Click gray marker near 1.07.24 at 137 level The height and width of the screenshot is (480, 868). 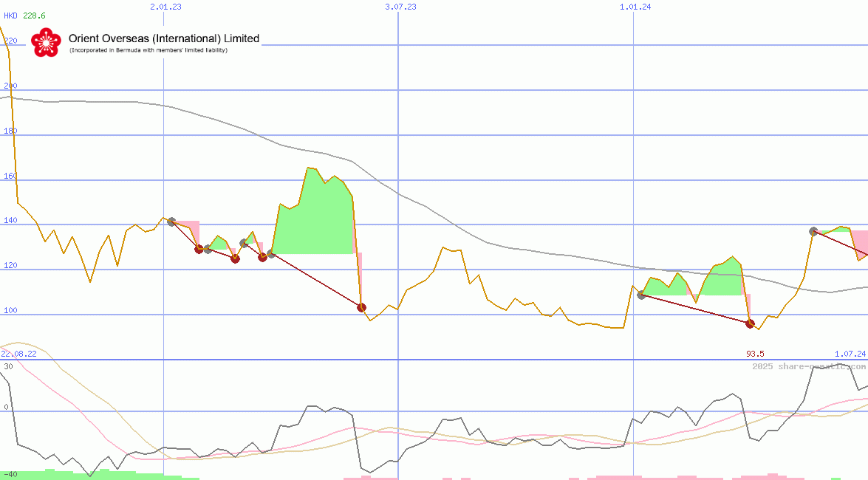click(813, 231)
